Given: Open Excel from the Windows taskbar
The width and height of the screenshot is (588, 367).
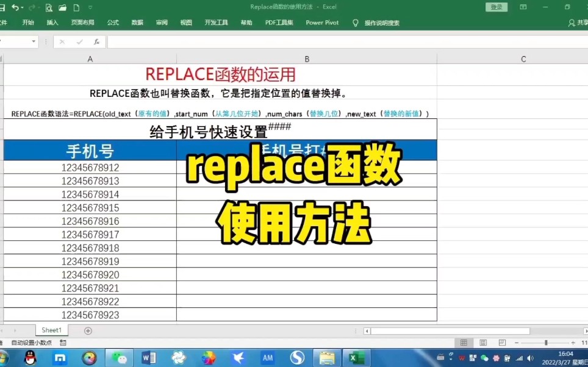Looking at the screenshot, I should coord(356,358).
